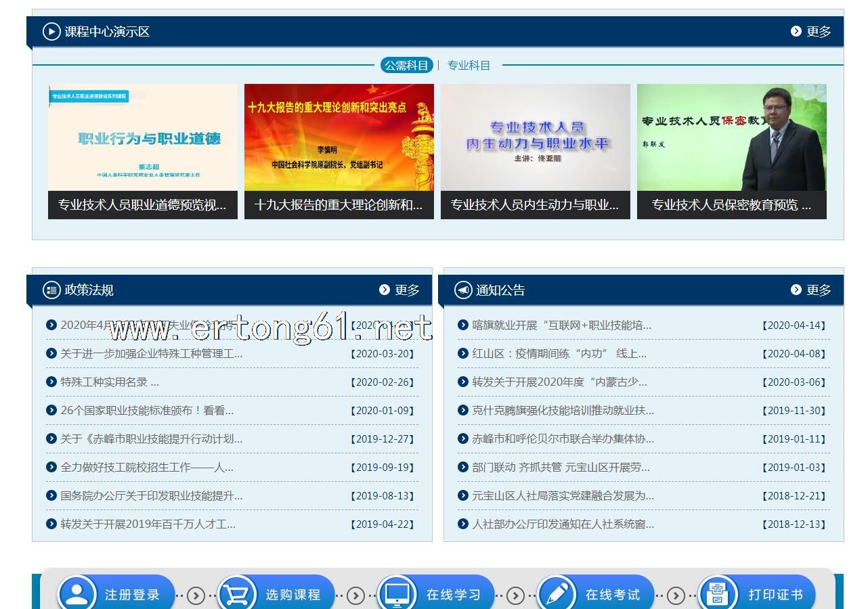This screenshot has width=868, height=609.
Task: Open the 职业行为与职业道德 course thumbnail
Action: coord(143,138)
